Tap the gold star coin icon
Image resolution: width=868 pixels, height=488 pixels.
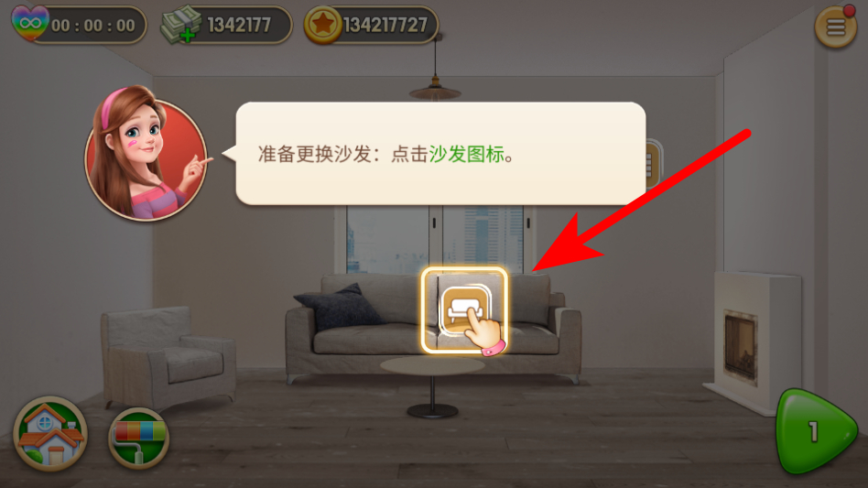click(x=322, y=25)
